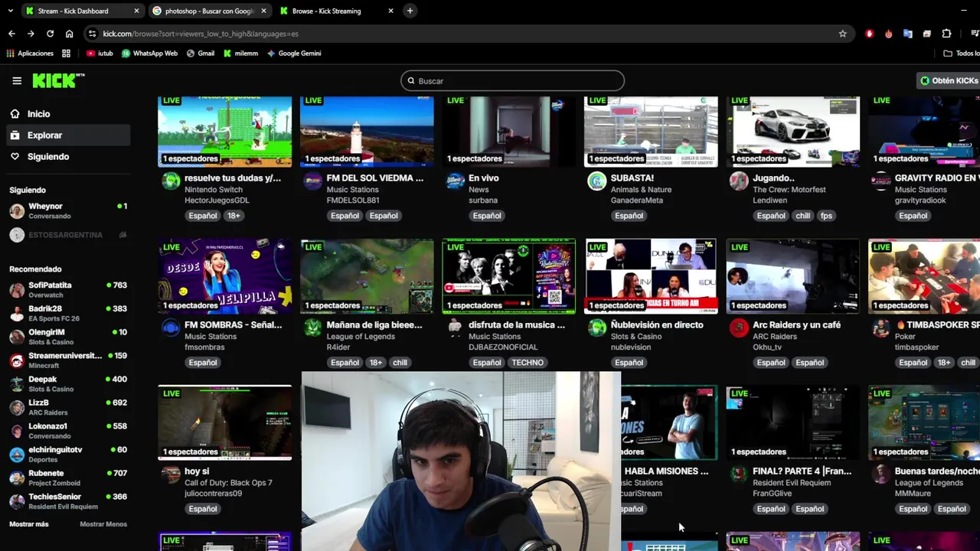Open the Aplicaciones apps grid
The image size is (980, 551).
[30, 54]
